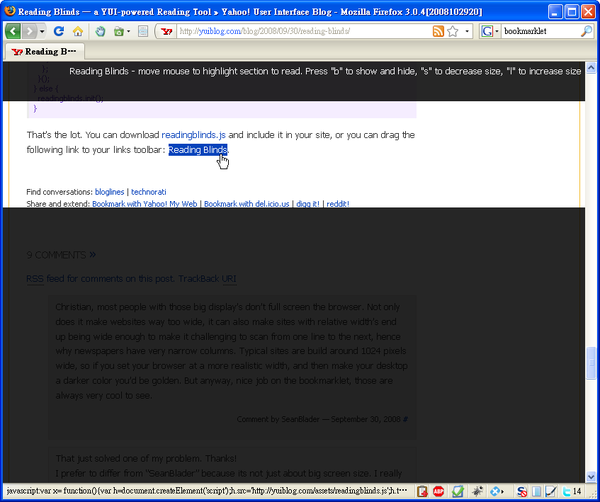The image size is (600, 502).
Task: Click the javascript status bar text
Action: pyautogui.click(x=207, y=491)
